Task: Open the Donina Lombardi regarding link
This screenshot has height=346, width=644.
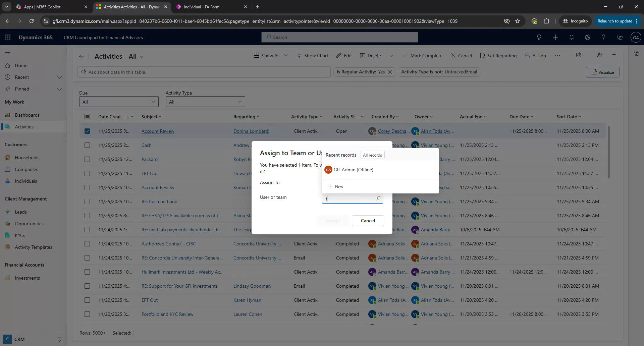Action: point(251,131)
